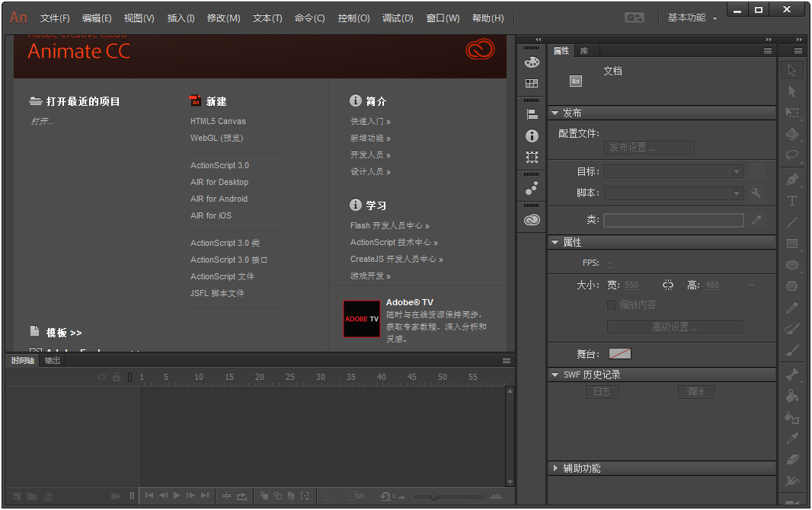Open the Swatches panel icon
Viewport: 812px width, 510px height.
(531, 84)
